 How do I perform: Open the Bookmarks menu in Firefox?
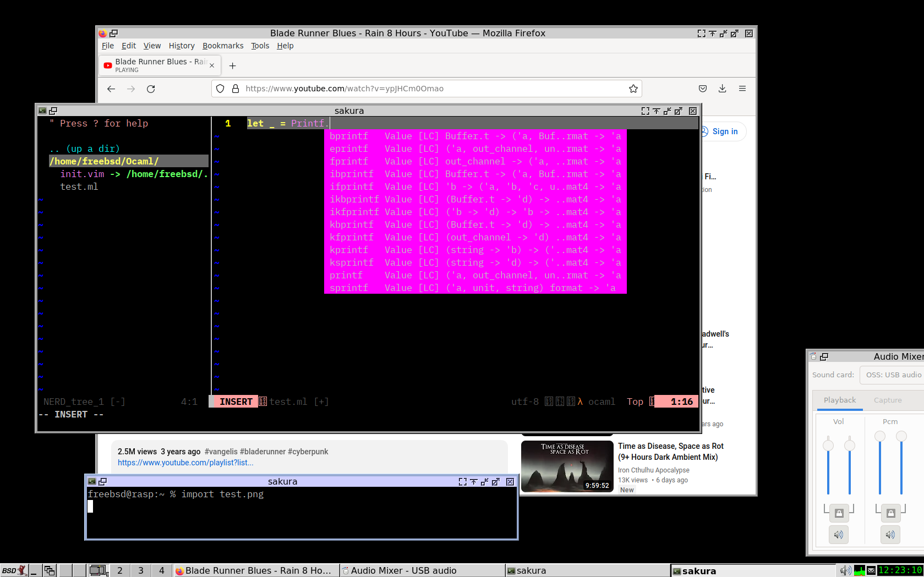pyautogui.click(x=223, y=46)
